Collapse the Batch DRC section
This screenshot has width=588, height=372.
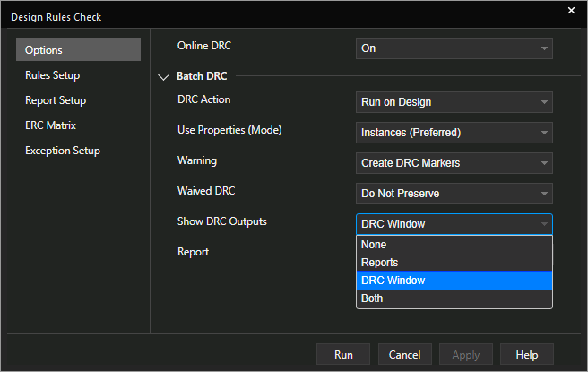(163, 77)
